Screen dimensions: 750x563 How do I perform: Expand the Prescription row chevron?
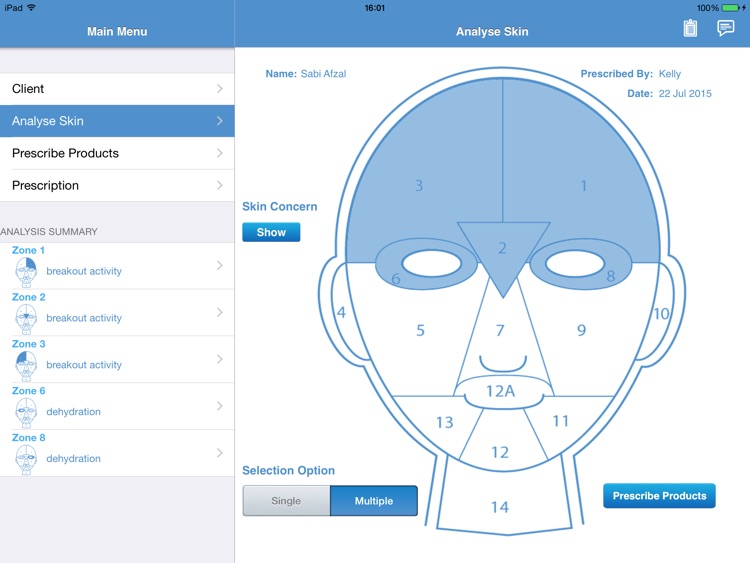click(x=220, y=185)
